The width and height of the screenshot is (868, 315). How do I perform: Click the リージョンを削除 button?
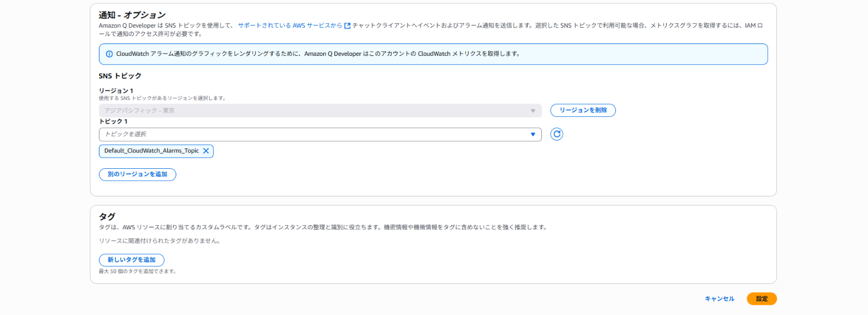(x=583, y=110)
